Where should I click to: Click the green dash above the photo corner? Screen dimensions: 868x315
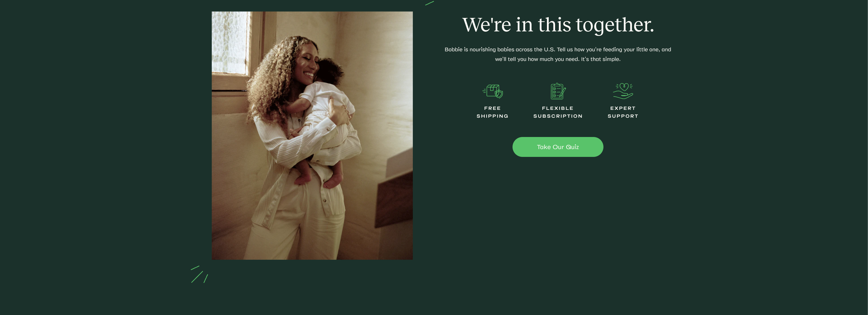coord(429,3)
